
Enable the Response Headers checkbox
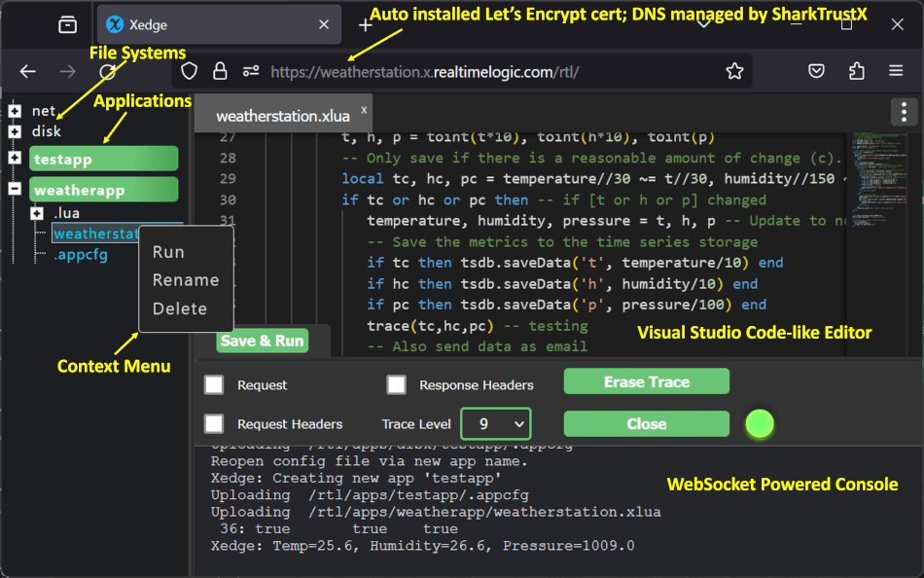pyautogui.click(x=397, y=384)
